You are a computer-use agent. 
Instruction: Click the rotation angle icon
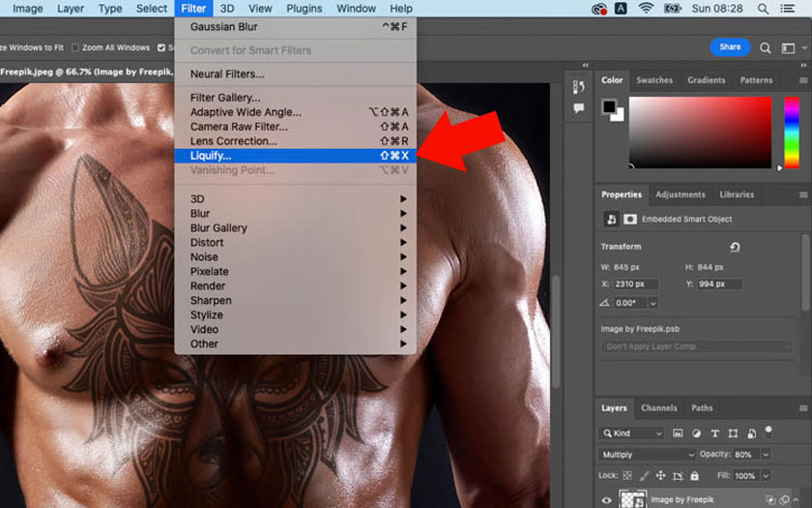pos(604,303)
